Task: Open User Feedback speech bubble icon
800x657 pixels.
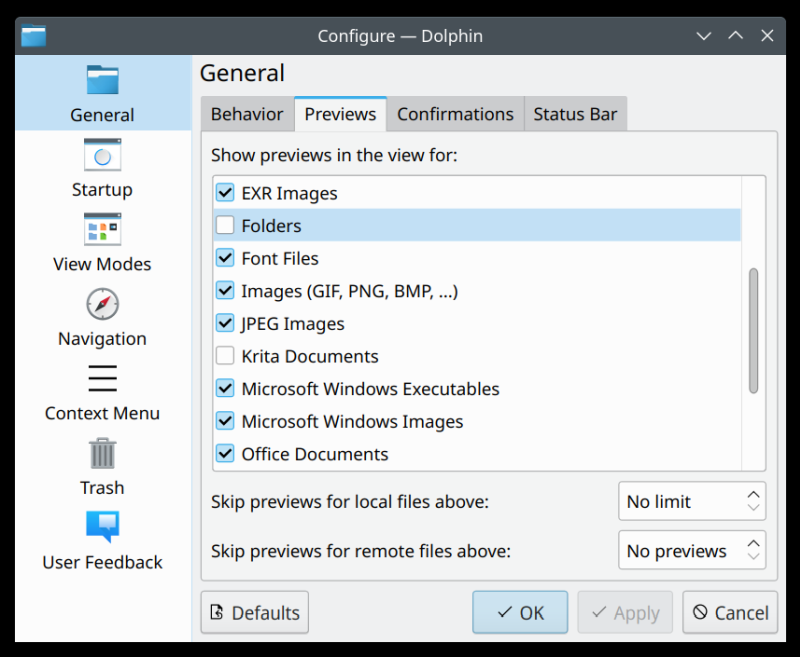Action: pyautogui.click(x=102, y=528)
